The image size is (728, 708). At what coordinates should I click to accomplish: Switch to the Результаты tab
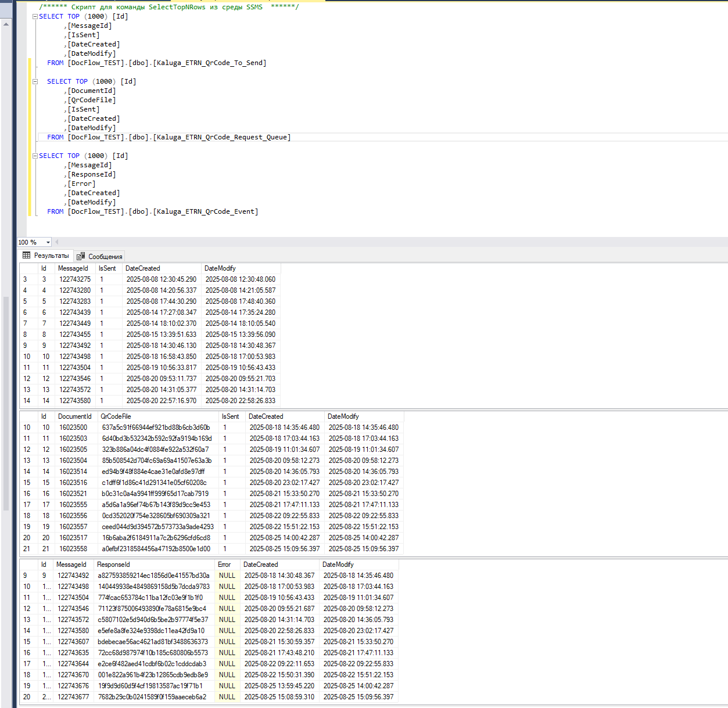pos(45,256)
